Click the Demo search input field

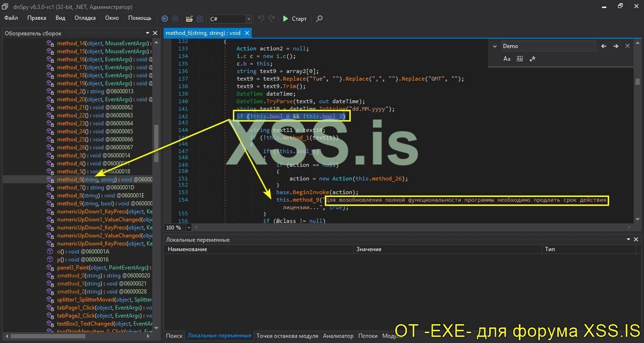coord(548,46)
